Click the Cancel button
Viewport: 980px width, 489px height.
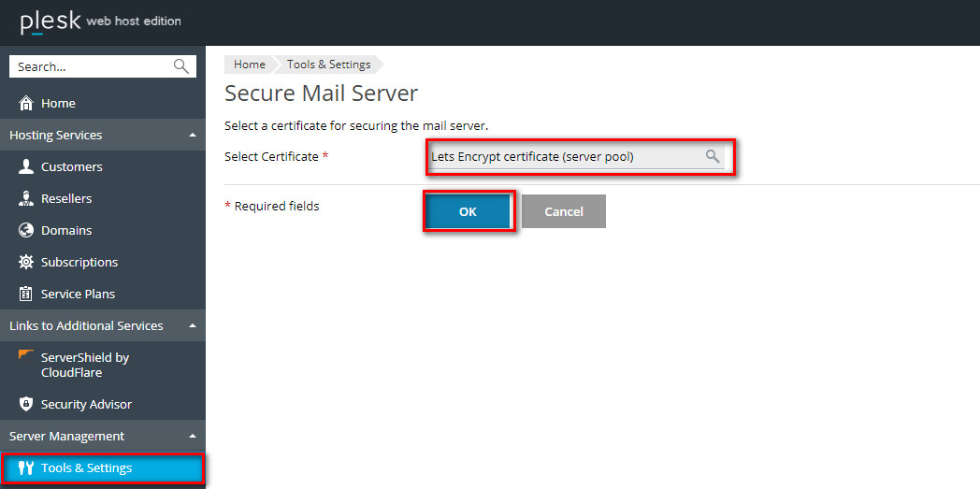tap(564, 211)
